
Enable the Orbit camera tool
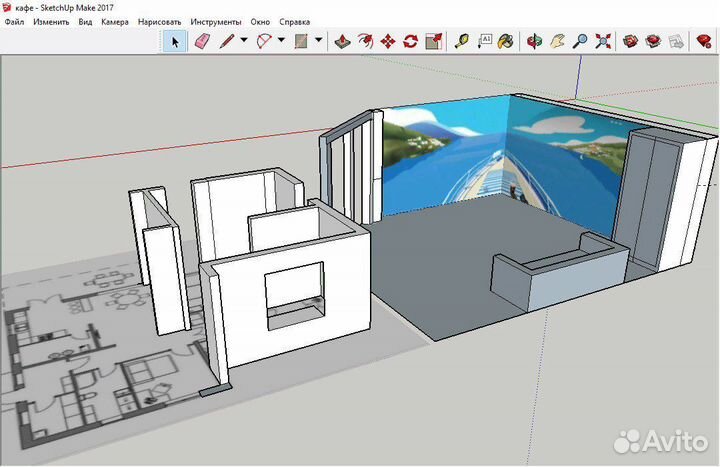[x=535, y=41]
